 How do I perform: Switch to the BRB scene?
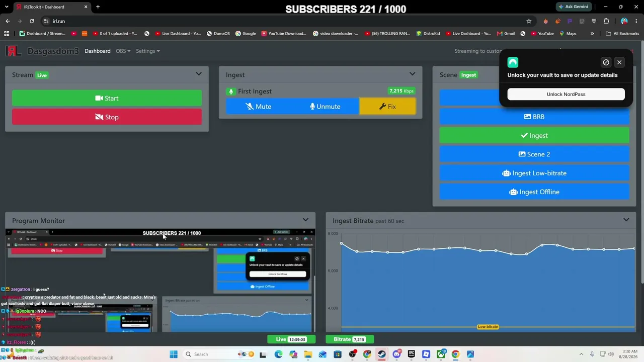point(534,117)
